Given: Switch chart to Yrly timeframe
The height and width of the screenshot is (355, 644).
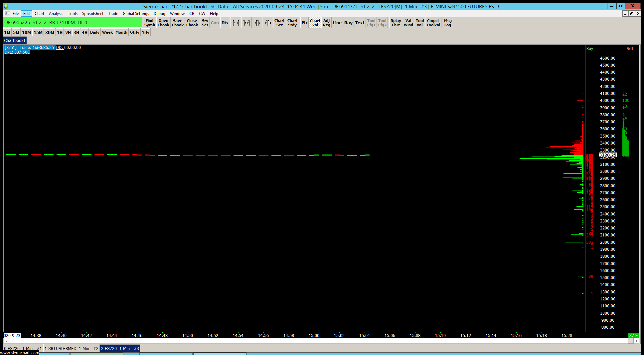Looking at the screenshot, I should pos(145,32).
